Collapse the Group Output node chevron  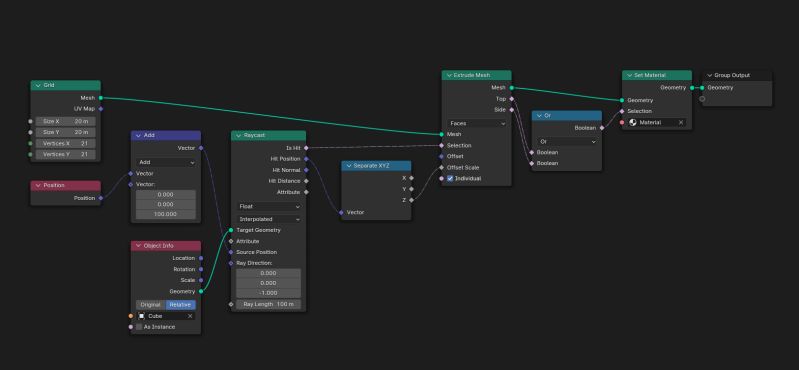point(709,75)
